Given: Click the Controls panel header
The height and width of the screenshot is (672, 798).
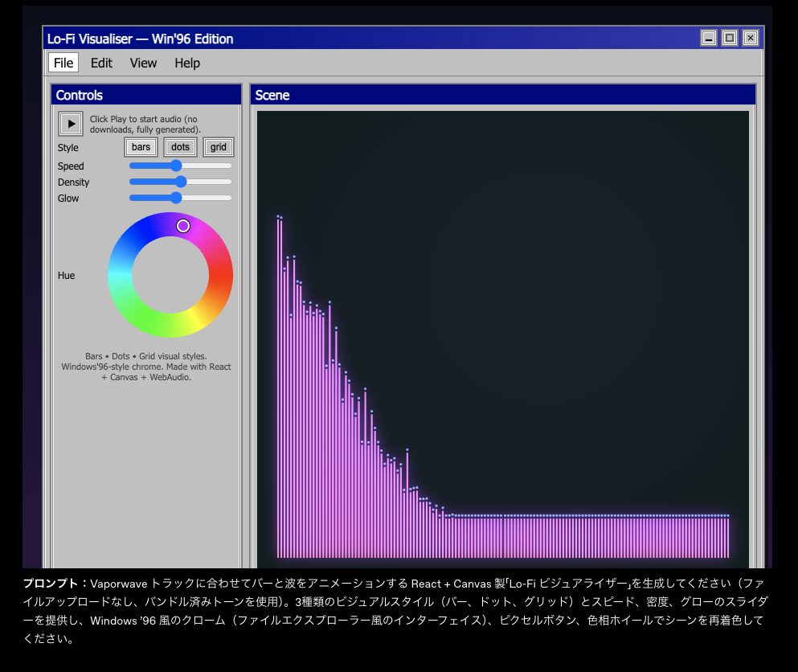Looking at the screenshot, I should (x=146, y=95).
